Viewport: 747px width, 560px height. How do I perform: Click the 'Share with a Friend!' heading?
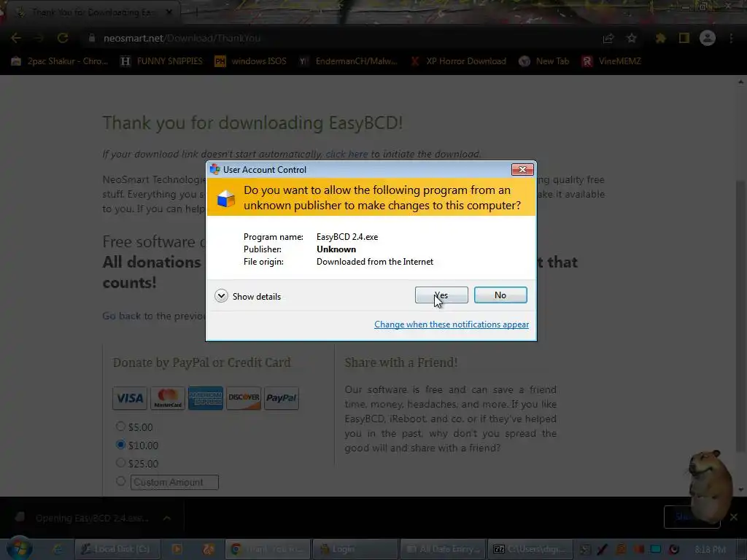(400, 362)
